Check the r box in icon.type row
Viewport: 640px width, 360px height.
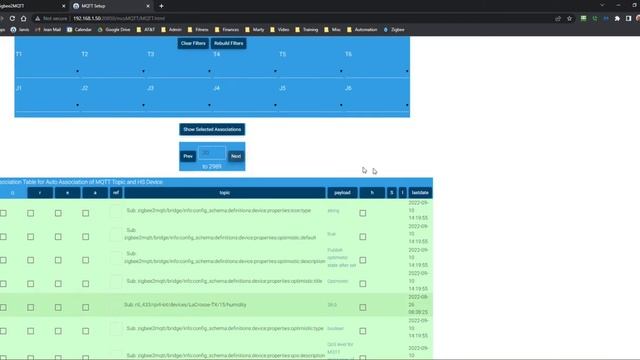31,213
